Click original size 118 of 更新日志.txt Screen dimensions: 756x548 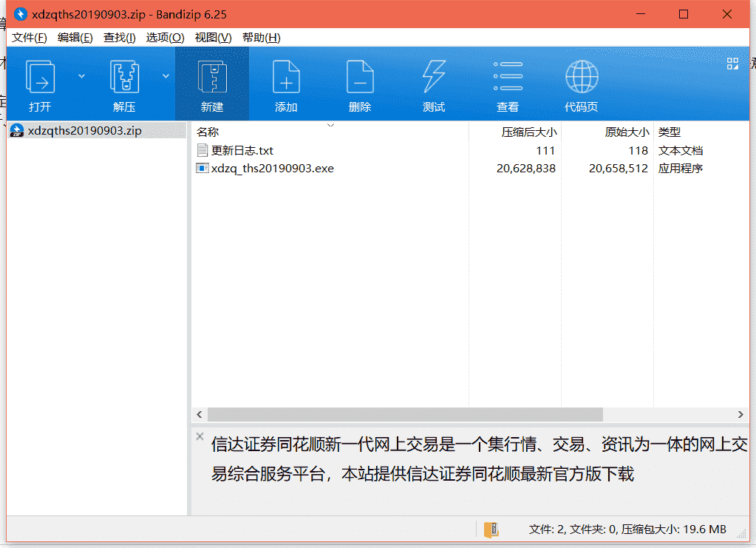coord(638,151)
